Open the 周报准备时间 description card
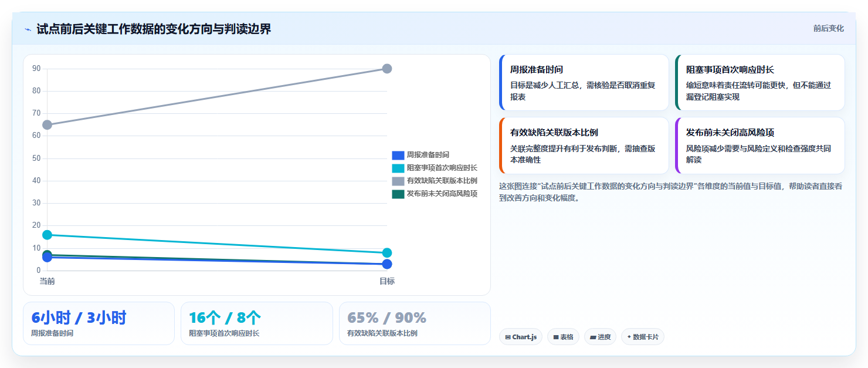The width and height of the screenshot is (868, 368). tap(584, 83)
